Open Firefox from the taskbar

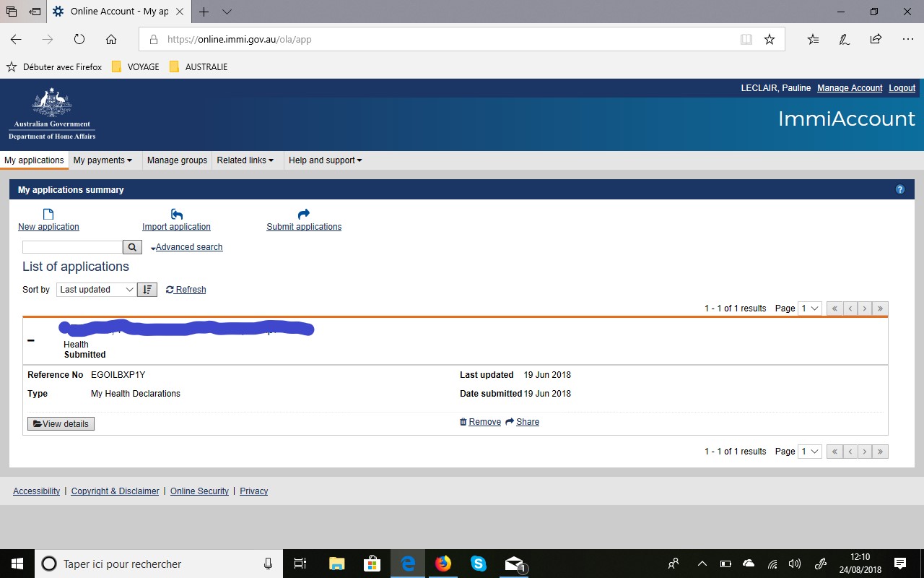point(443,564)
